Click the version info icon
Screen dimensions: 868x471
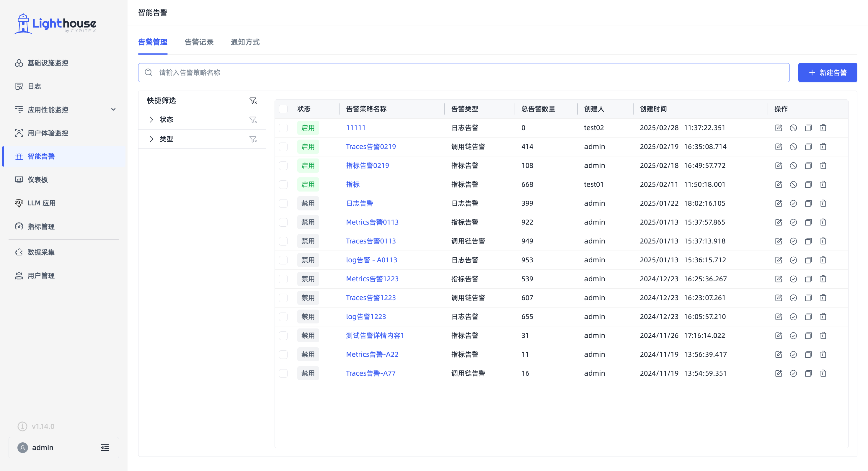click(x=22, y=426)
